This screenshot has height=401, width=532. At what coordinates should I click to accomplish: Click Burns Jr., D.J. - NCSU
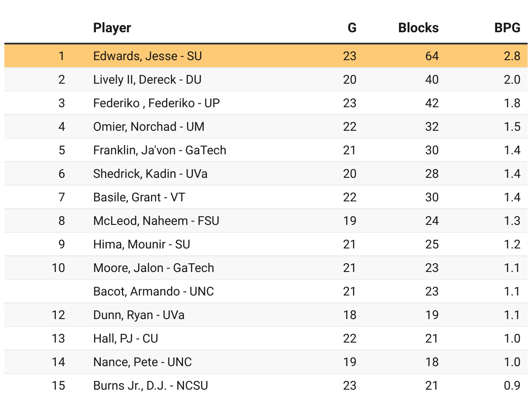150,386
